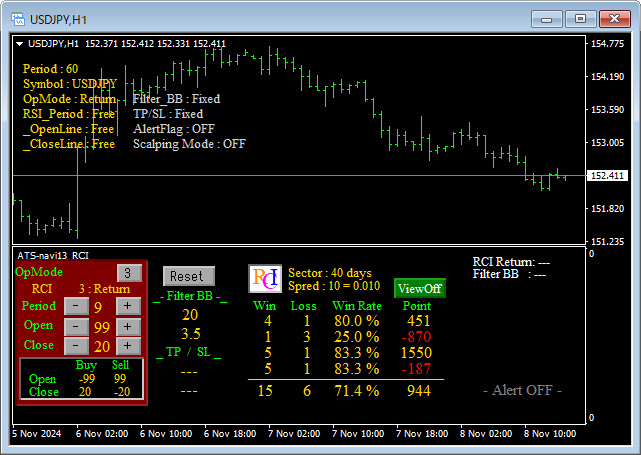Decrease the RCI Period value
The height and width of the screenshot is (455, 641).
[x=76, y=306]
